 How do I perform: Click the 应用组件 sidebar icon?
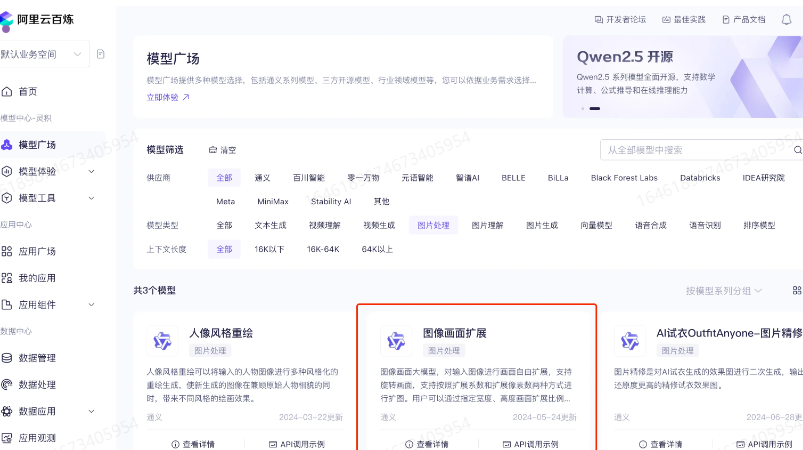7,305
